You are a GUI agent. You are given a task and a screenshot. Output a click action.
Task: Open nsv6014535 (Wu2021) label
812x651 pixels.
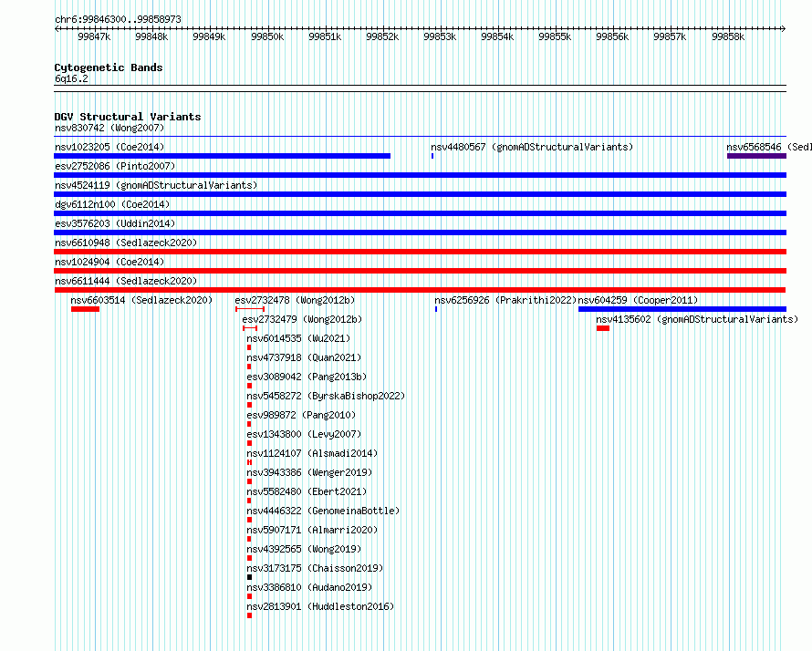pos(298,338)
